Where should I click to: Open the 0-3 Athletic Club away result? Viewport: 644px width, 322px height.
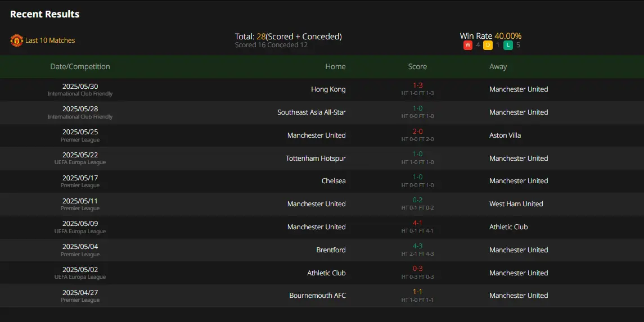pyautogui.click(x=418, y=268)
